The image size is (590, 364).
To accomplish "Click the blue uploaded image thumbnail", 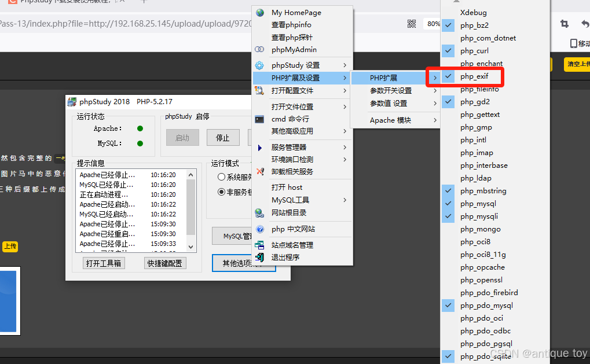I will [8, 301].
